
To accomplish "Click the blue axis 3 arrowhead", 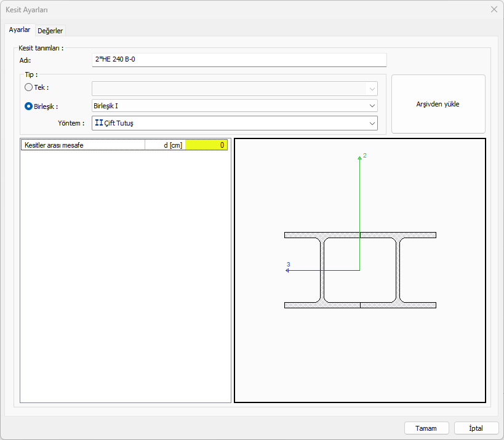I will point(288,270).
